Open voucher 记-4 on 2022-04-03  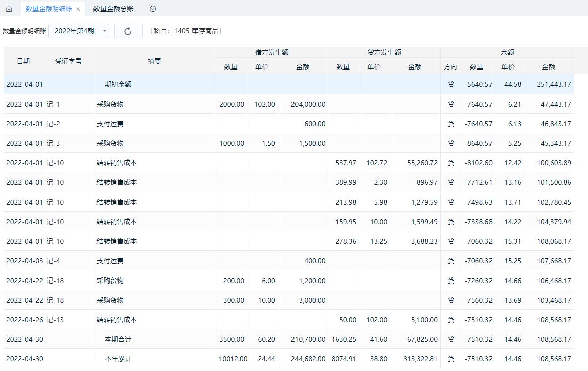pos(53,261)
